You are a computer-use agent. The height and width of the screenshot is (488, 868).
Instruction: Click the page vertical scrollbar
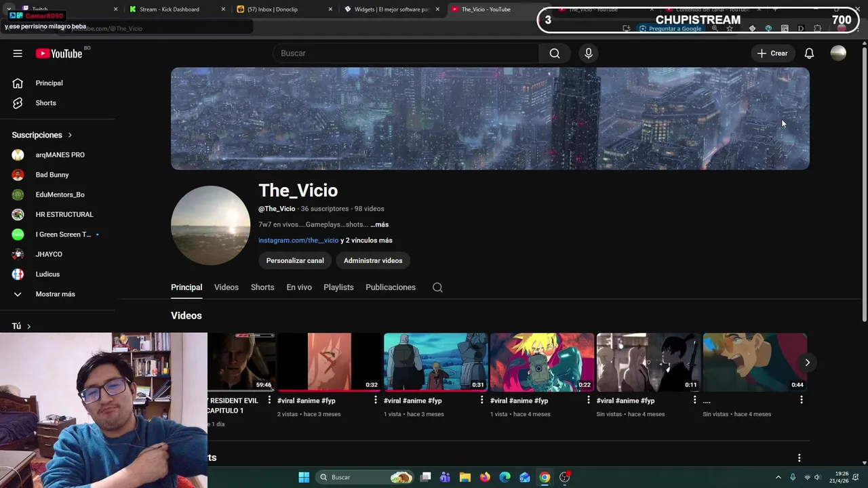click(864, 183)
